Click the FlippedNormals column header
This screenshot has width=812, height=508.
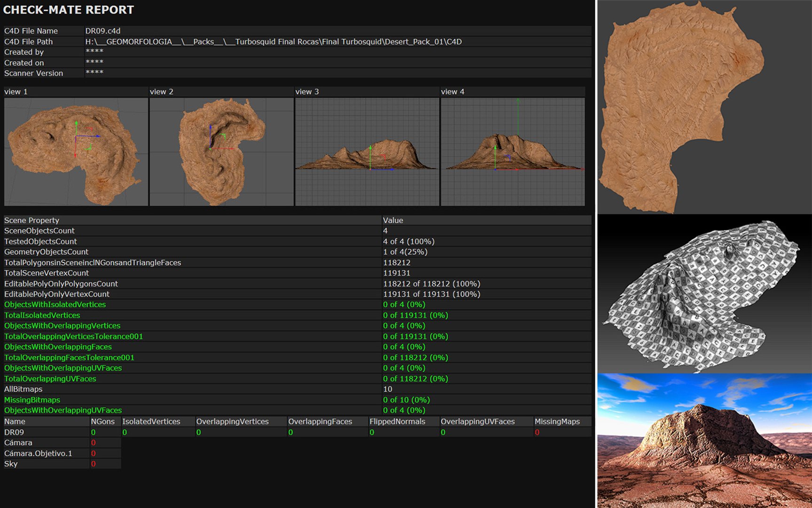point(398,422)
